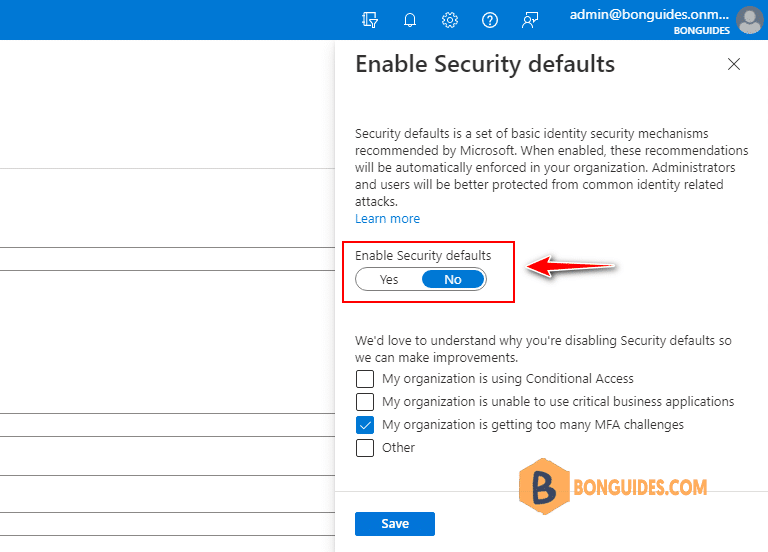Open the feedback icon in the header

530,20
